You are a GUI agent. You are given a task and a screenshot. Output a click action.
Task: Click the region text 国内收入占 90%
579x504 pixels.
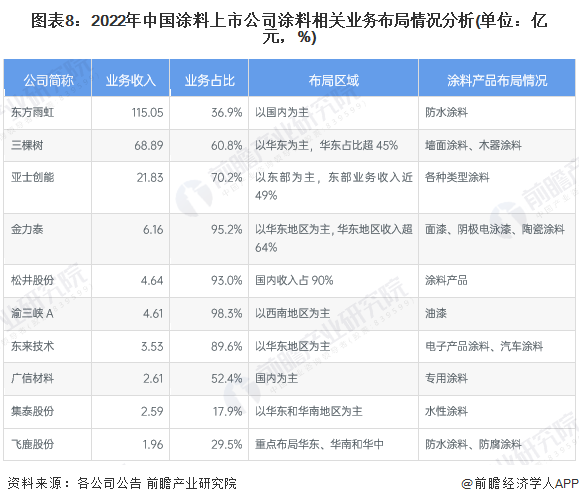[294, 280]
